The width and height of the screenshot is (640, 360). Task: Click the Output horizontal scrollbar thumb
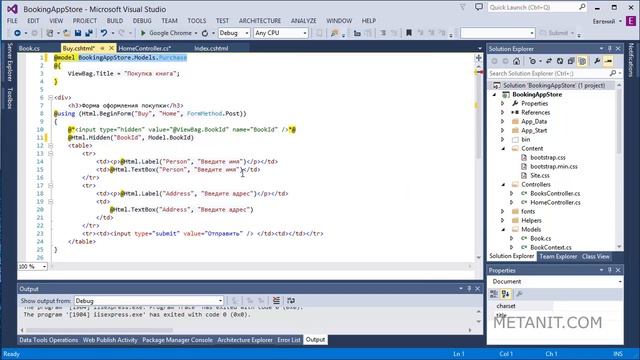[99, 330]
